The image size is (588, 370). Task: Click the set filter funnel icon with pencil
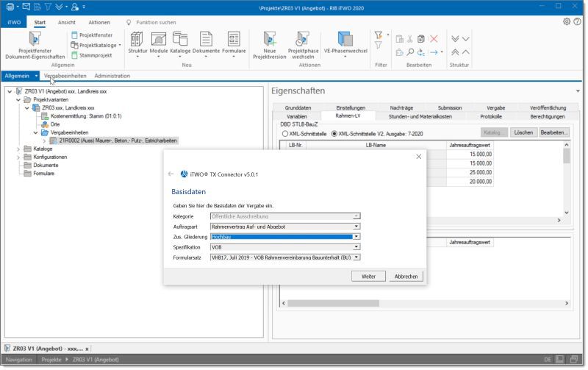point(379,35)
